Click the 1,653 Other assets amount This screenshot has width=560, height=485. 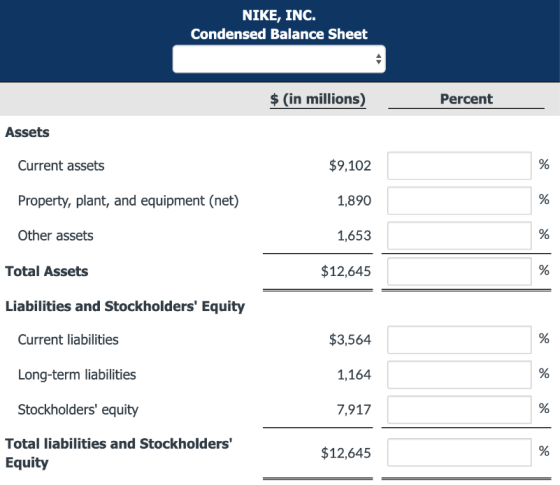point(354,236)
